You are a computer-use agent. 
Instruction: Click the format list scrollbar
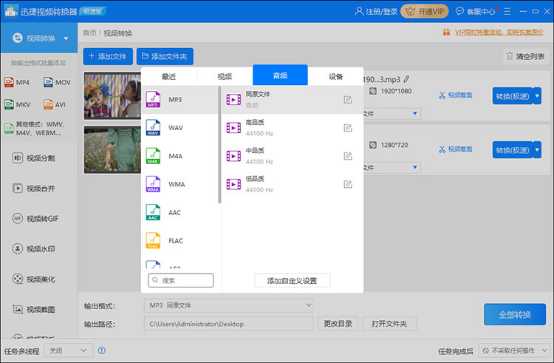coord(219,145)
